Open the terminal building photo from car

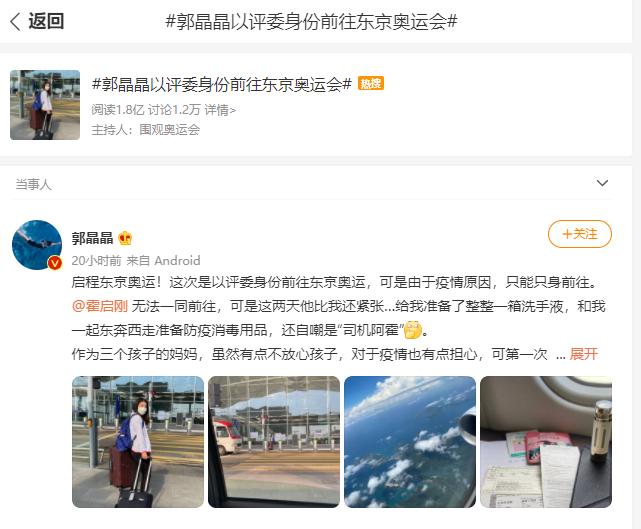pos(274,442)
